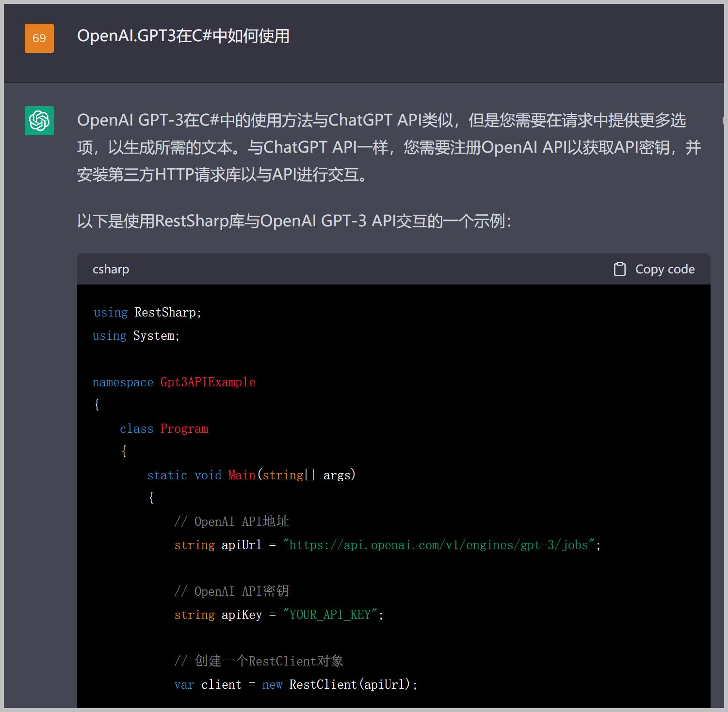728x712 pixels.
Task: Click the Gpt3APIExample namespace name
Action: pyautogui.click(x=208, y=382)
